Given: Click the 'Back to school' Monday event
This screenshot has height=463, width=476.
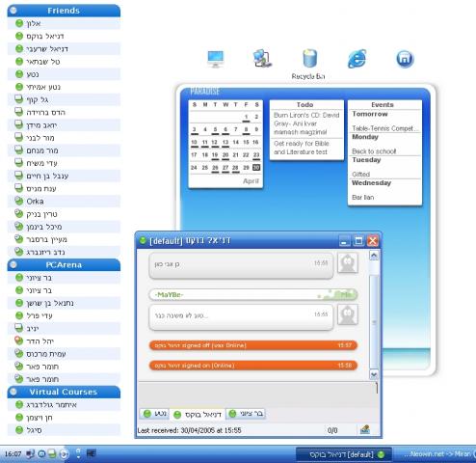Looking at the screenshot, I should pyautogui.click(x=374, y=151).
